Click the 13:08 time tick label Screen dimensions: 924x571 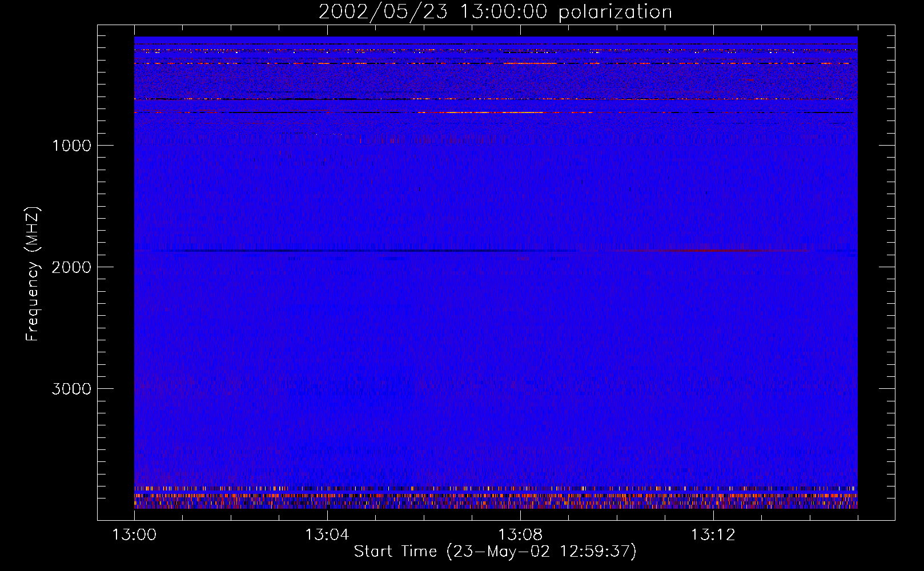point(520,535)
